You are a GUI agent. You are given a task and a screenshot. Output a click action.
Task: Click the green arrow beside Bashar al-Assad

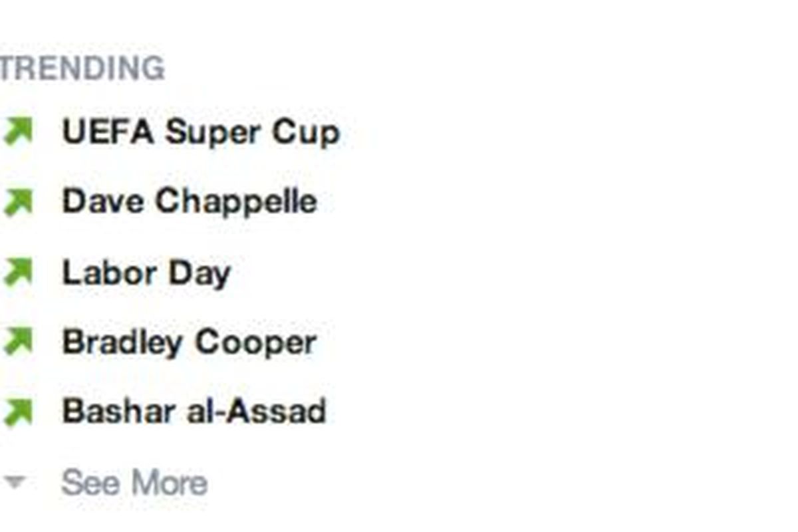(17, 412)
